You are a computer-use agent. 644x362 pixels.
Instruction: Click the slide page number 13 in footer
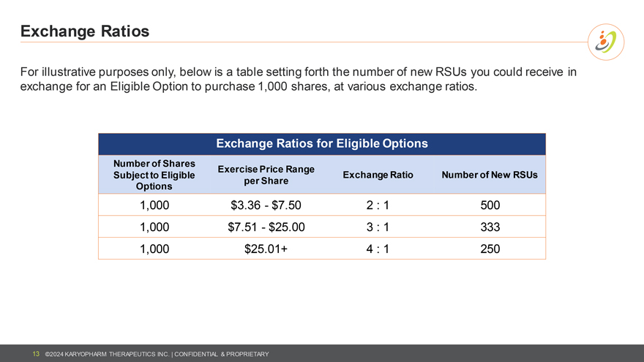[35, 354]
